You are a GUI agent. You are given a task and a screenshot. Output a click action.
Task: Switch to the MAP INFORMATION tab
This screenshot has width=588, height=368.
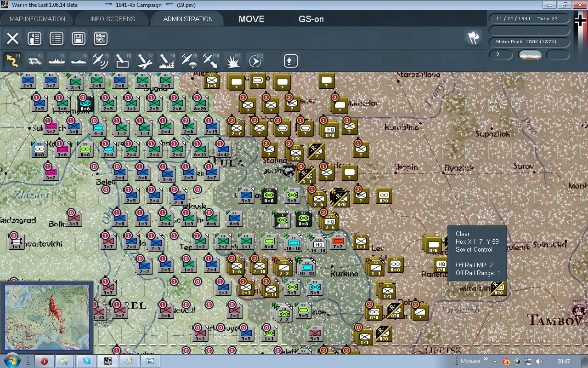[37, 19]
